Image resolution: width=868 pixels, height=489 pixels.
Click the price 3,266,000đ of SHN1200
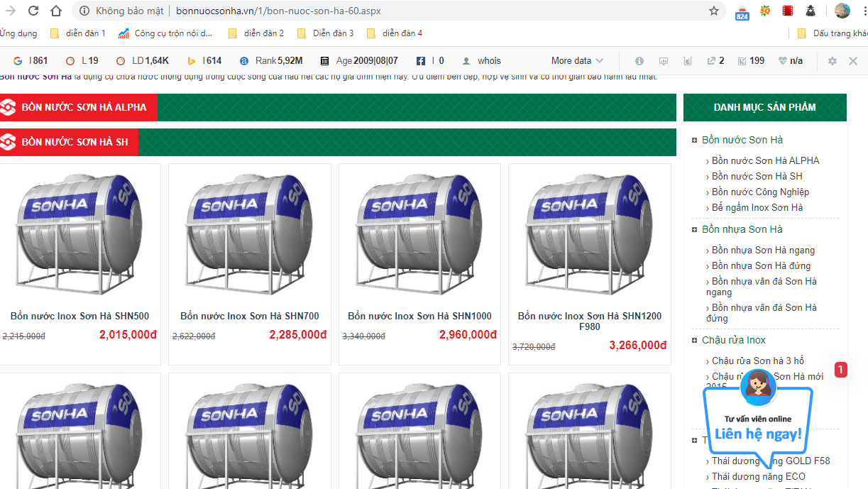[x=638, y=346]
